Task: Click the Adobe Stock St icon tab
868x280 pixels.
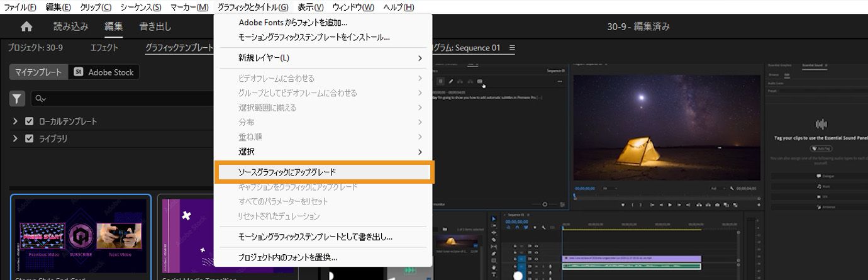Action: 104,72
